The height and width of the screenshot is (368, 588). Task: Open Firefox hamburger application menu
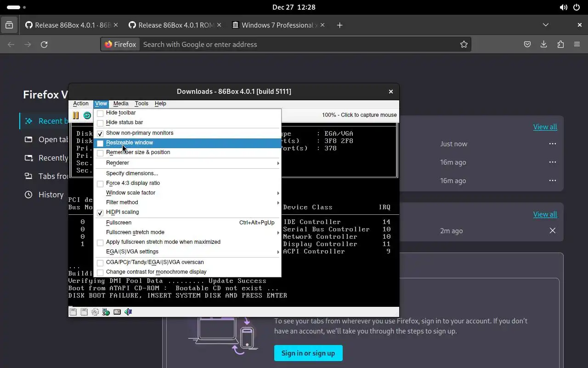(577, 45)
